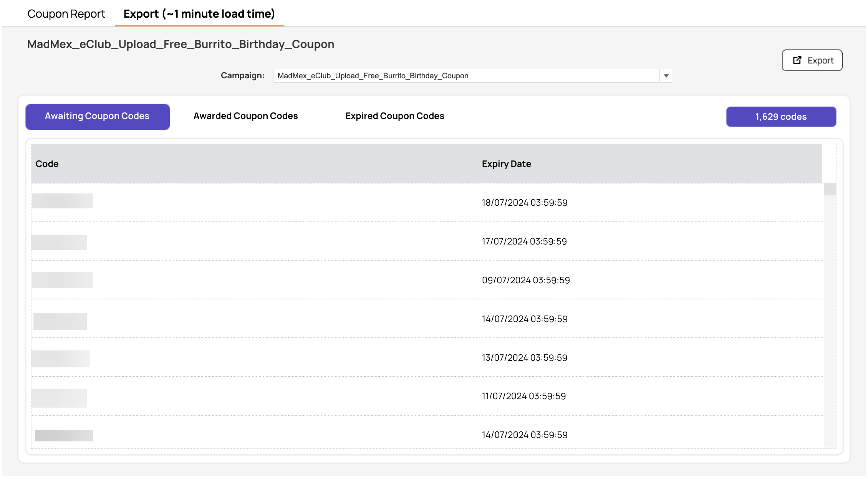Screen dimensions: 868x479
Task: Click the blurred code in 11/07/2024 row
Action: click(59, 398)
